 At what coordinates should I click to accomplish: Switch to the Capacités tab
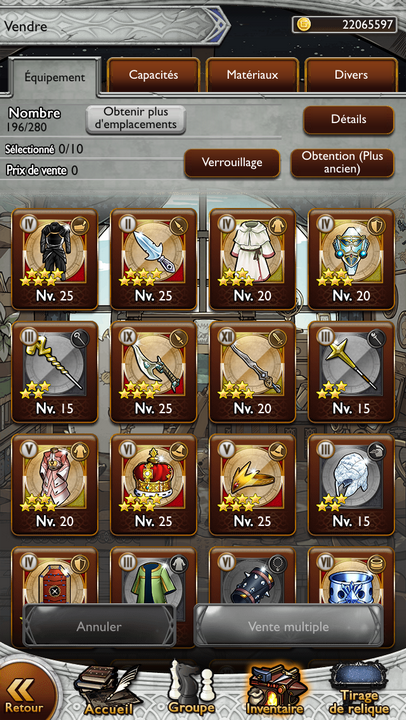pos(153,75)
